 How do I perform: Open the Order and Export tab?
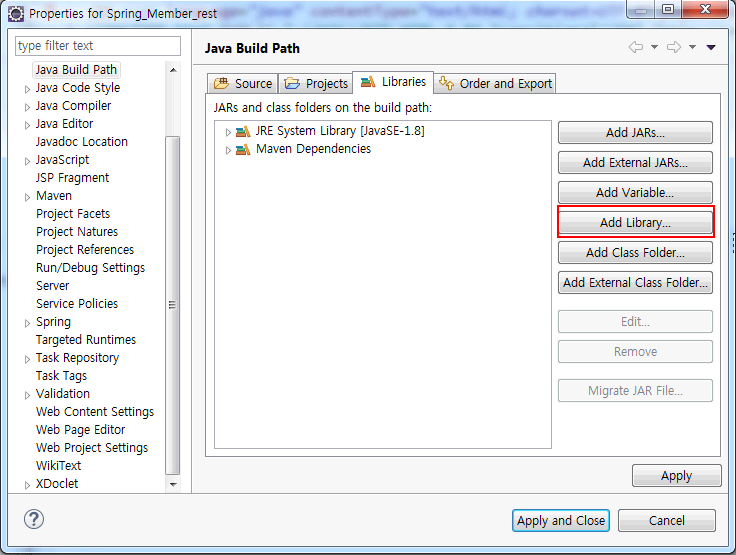tap(495, 84)
